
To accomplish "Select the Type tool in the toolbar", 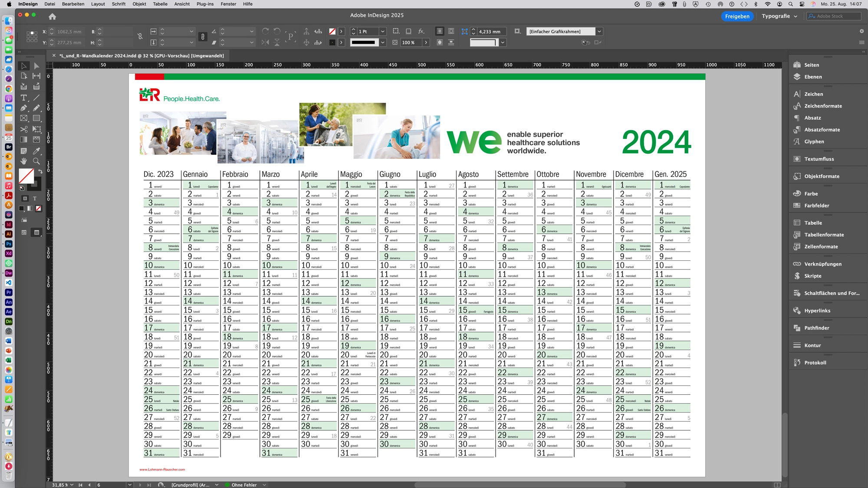I will [x=24, y=98].
